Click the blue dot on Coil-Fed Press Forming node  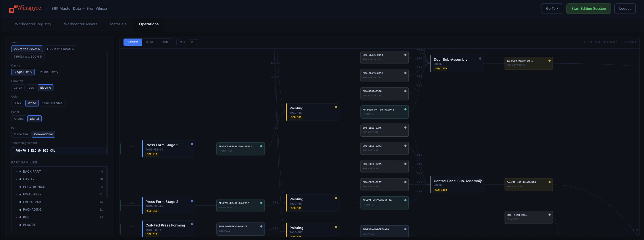(192, 224)
